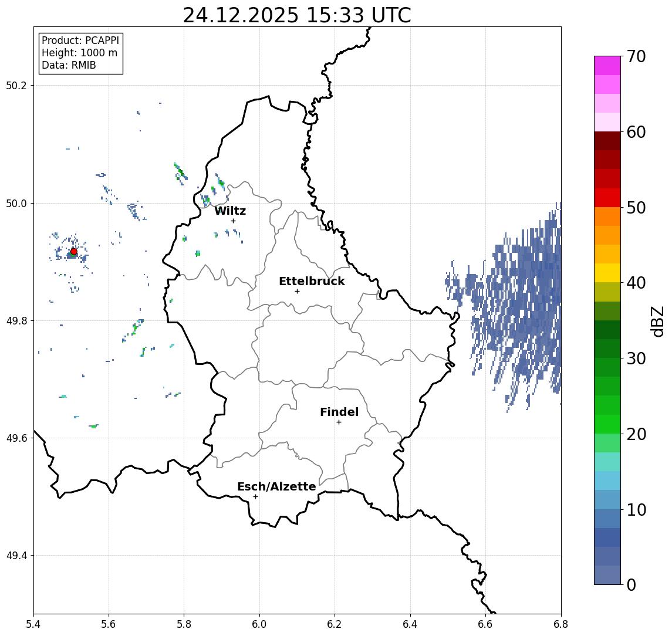Screen dimensions: 672x636
Task: Click the Esch/Alzette city label
Action: [x=276, y=486]
